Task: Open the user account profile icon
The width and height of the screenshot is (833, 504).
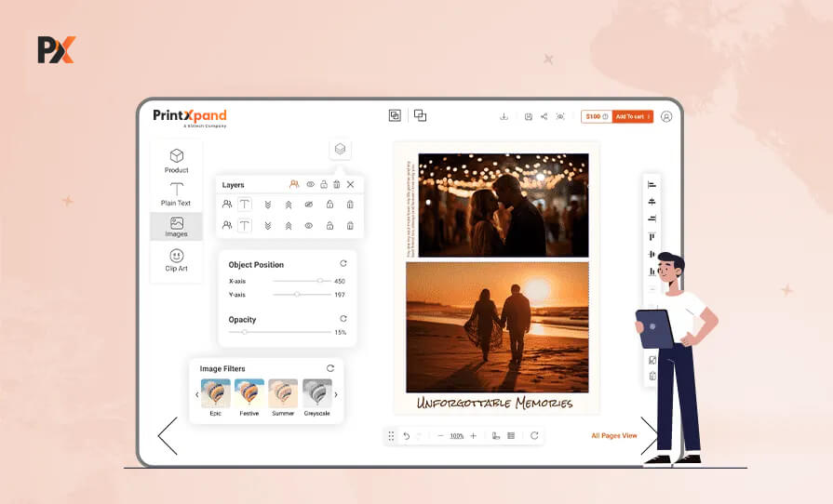Action: (x=665, y=116)
